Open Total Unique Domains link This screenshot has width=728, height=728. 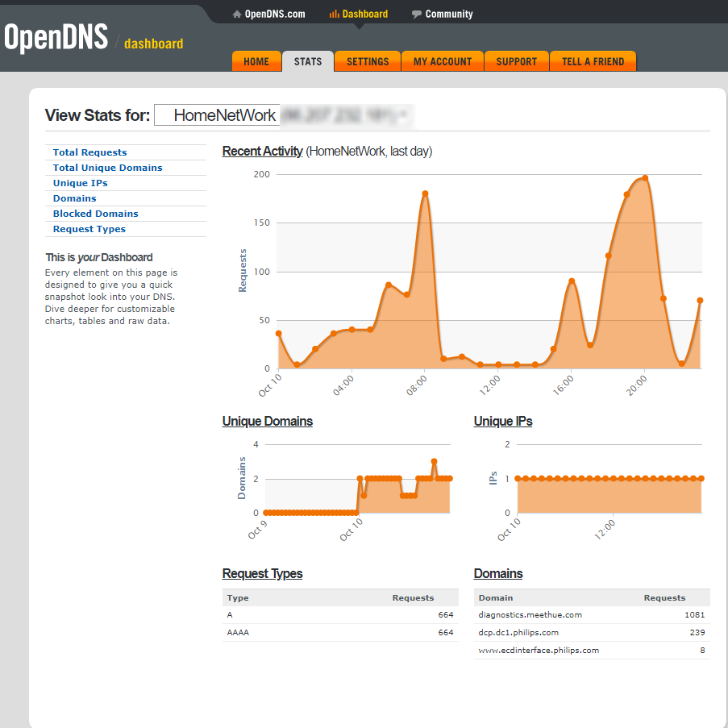pos(108,168)
